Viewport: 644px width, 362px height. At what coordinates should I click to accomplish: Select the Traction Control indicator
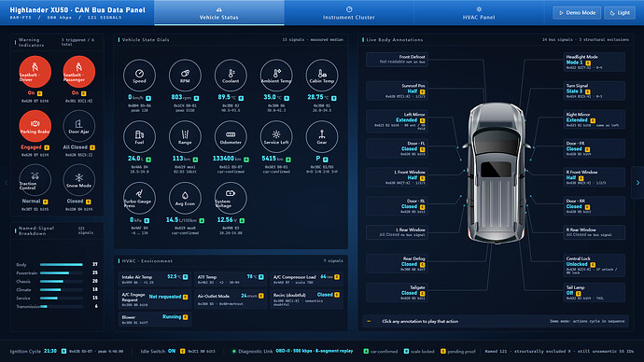point(35,180)
